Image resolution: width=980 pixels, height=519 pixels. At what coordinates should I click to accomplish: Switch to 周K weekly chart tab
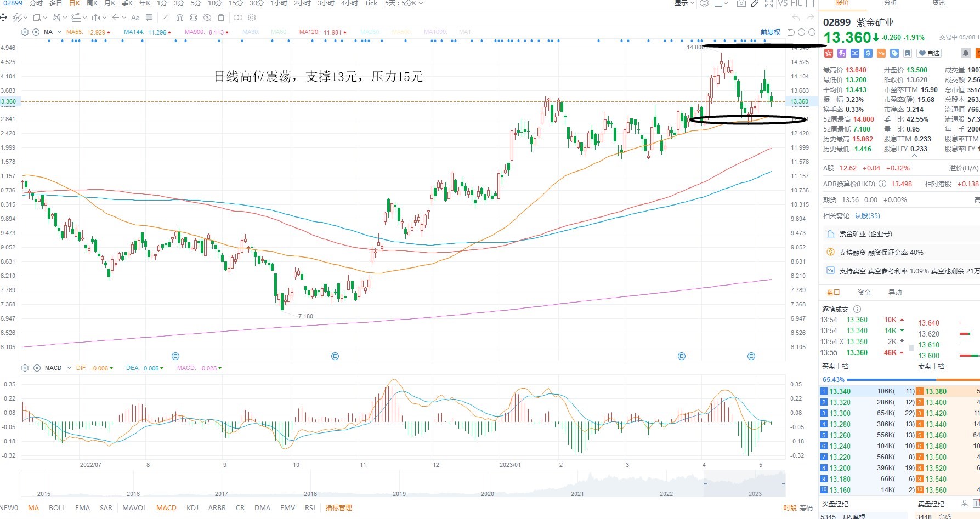[x=92, y=3]
